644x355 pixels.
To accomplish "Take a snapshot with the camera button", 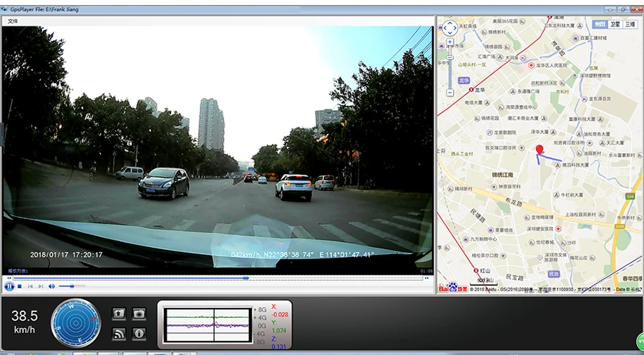I will (x=140, y=314).
